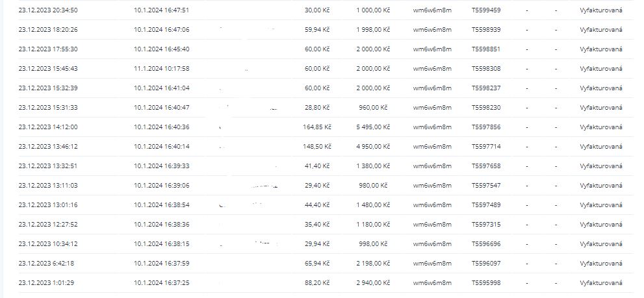The height and width of the screenshot is (298, 644).
Task: Click Vyfakturovaná status for T5598851
Action: point(601,49)
